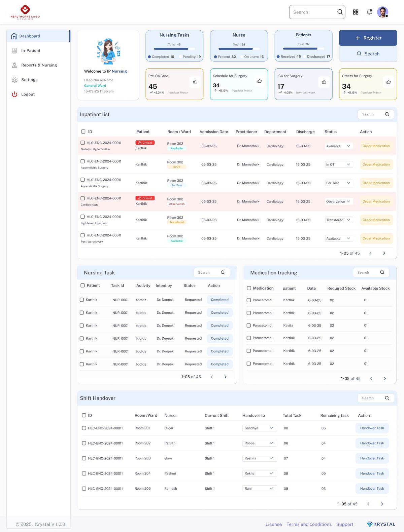Viewport: 404px width, 532px height.
Task: Click the Dashboard home icon
Action: point(14,36)
